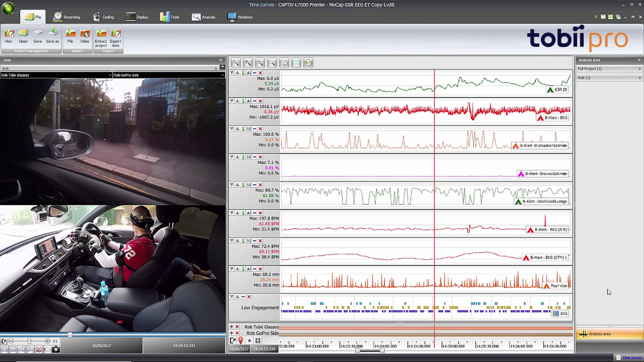Click the video playback speed slider handle
644x362 pixels.
(x=29, y=341)
